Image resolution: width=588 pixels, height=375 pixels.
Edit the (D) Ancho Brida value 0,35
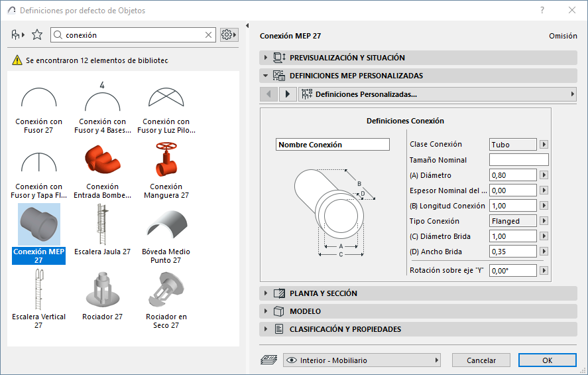coord(512,252)
